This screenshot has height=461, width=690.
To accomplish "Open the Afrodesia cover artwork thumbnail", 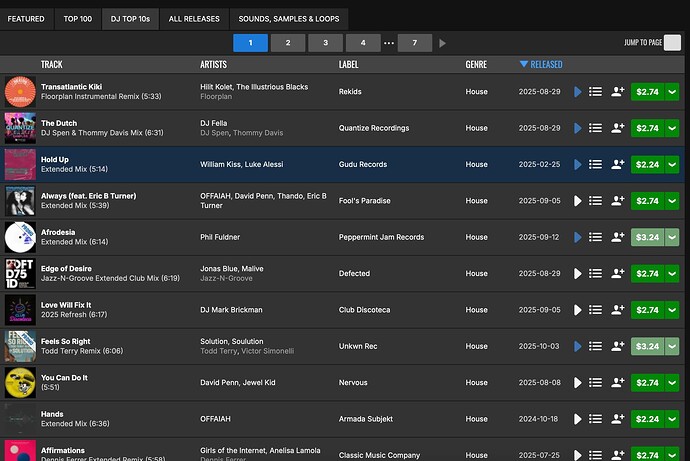I will point(20,237).
